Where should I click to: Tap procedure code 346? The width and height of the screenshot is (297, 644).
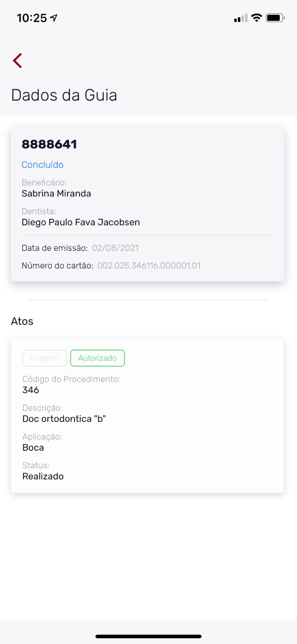[31, 390]
